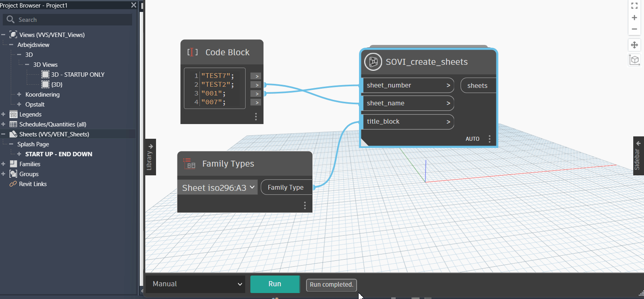
Task: Click the Project Browser search field
Action: point(68,19)
